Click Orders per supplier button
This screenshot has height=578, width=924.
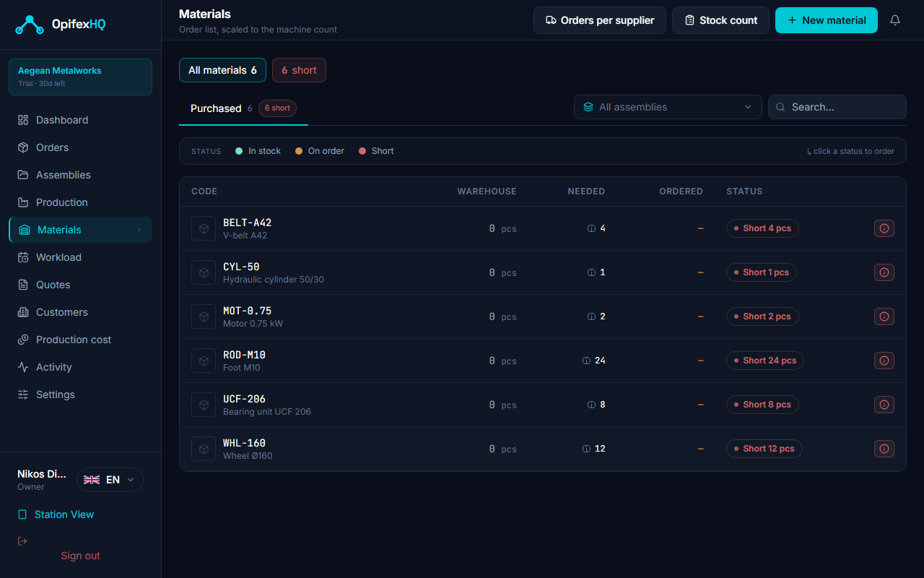(x=600, y=20)
